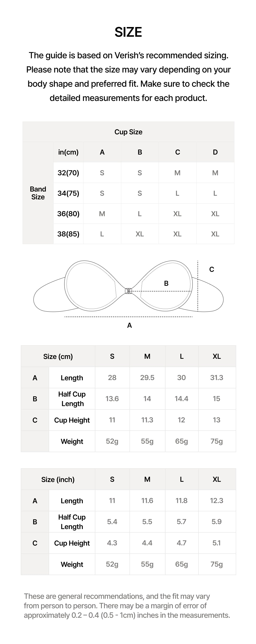Click the 29.5 length value for M
The width and height of the screenshot is (256, 644).
(x=147, y=377)
